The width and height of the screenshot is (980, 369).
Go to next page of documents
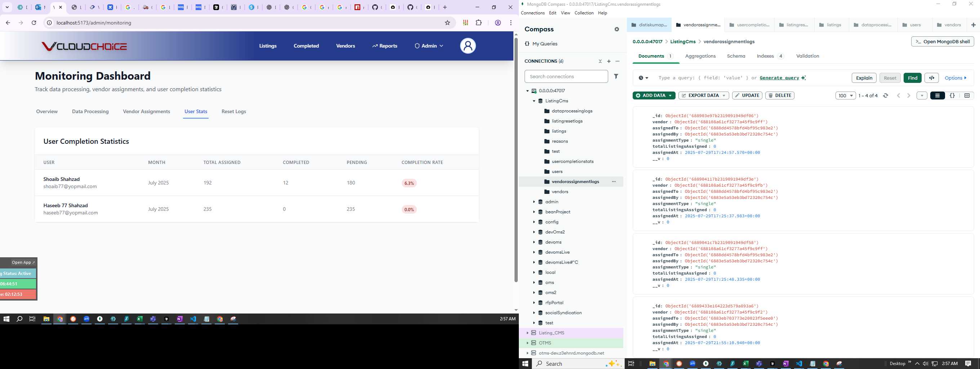pos(908,95)
